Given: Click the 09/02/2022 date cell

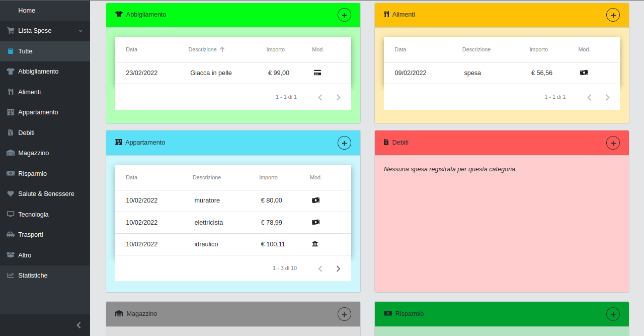Looking at the screenshot, I should (411, 73).
